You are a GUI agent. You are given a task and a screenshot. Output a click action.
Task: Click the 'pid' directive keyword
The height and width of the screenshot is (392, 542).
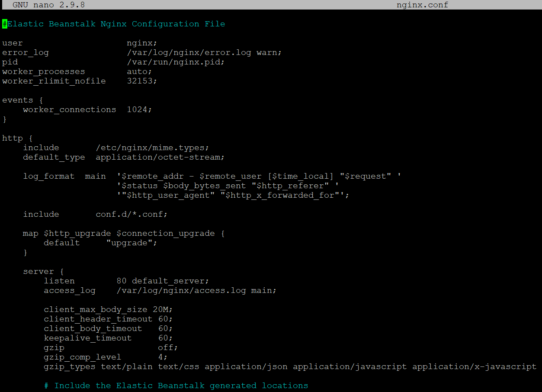click(x=10, y=62)
